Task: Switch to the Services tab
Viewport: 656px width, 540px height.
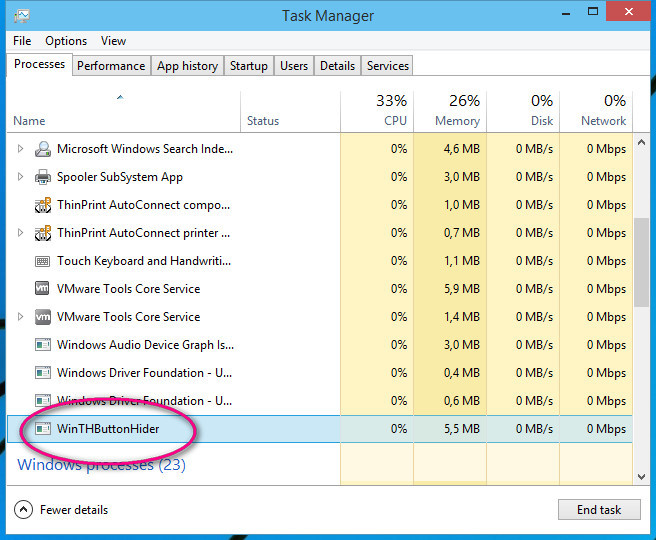Action: pyautogui.click(x=387, y=66)
